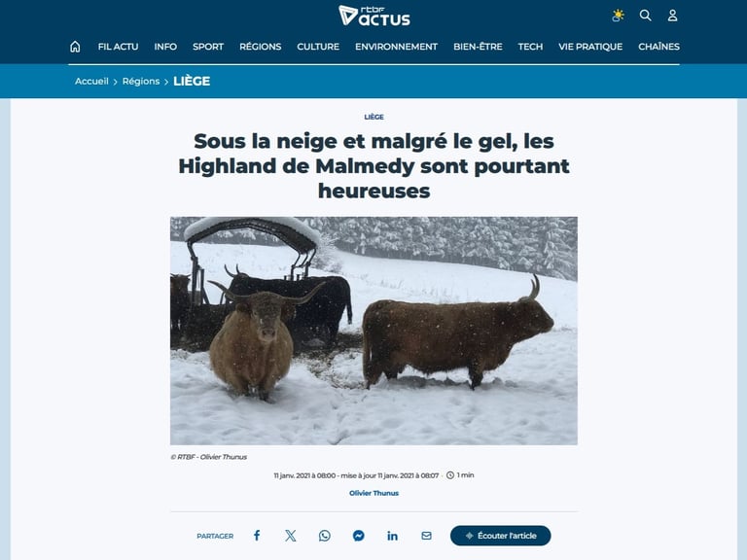This screenshot has height=560, width=747.
Task: Open the user account icon
Action: pyautogui.click(x=672, y=16)
